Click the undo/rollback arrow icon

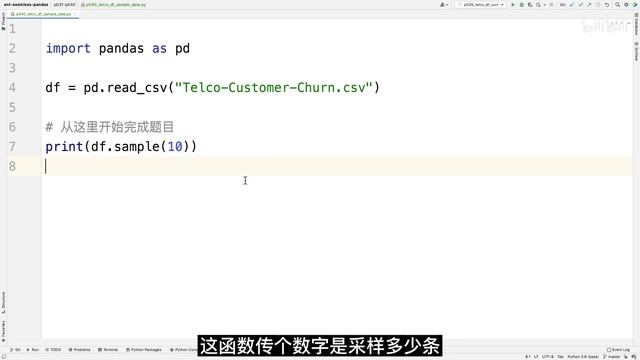coord(607,5)
